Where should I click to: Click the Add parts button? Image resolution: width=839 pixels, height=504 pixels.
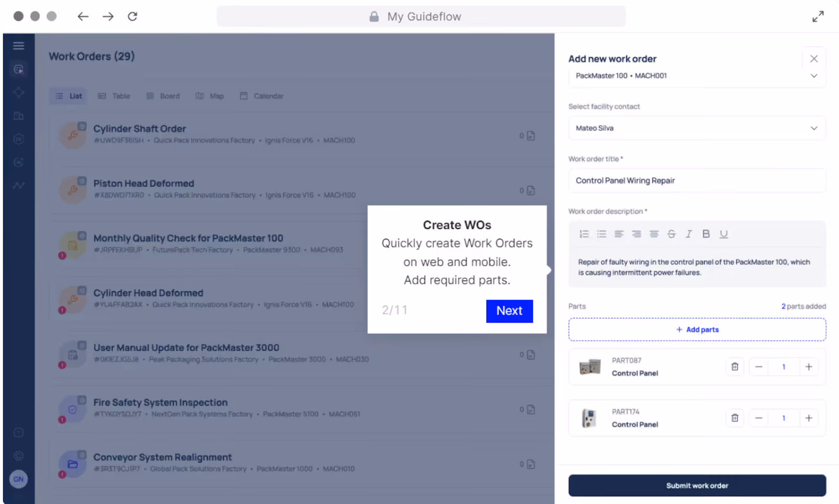tap(697, 329)
